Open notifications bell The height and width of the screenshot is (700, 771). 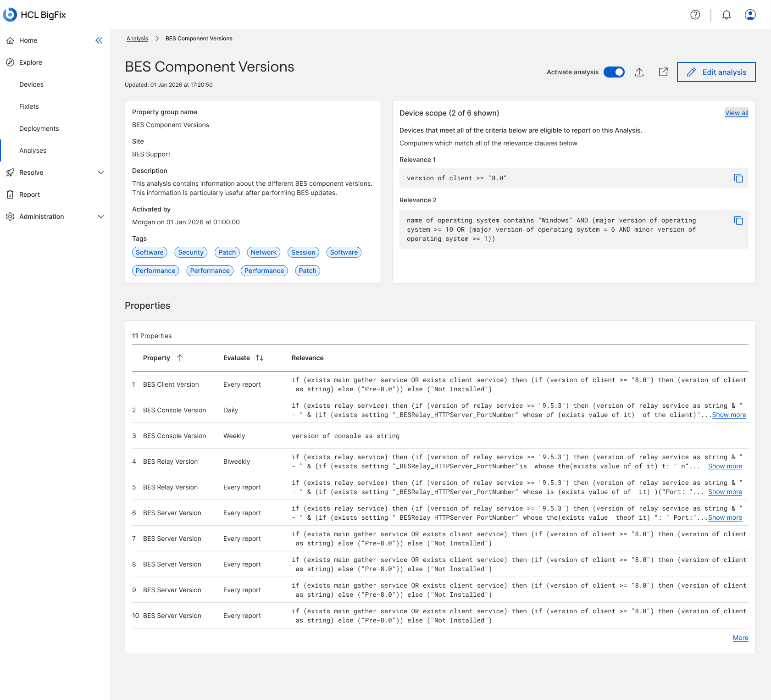[727, 15]
